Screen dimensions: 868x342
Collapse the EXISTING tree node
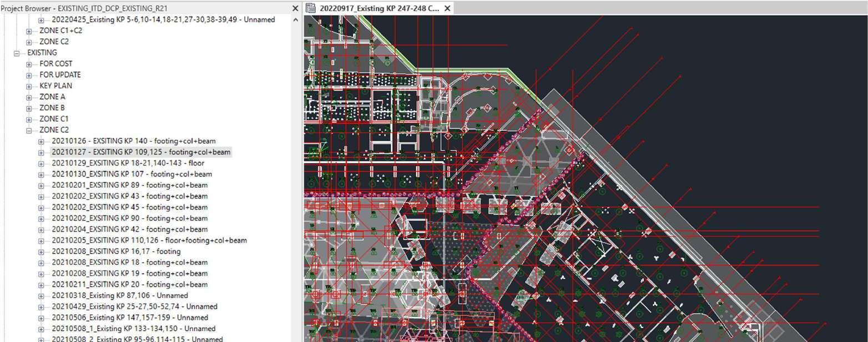(x=17, y=53)
